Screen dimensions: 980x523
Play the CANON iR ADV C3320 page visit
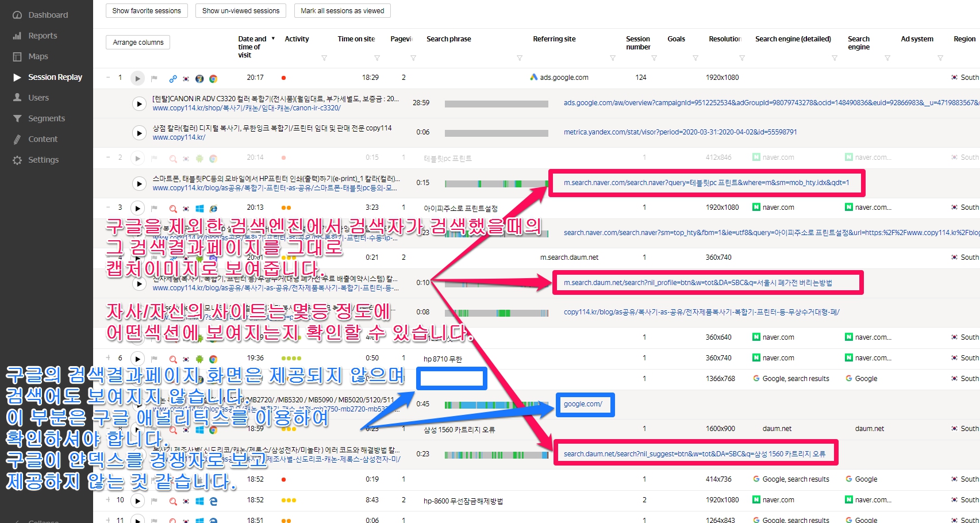click(x=139, y=104)
